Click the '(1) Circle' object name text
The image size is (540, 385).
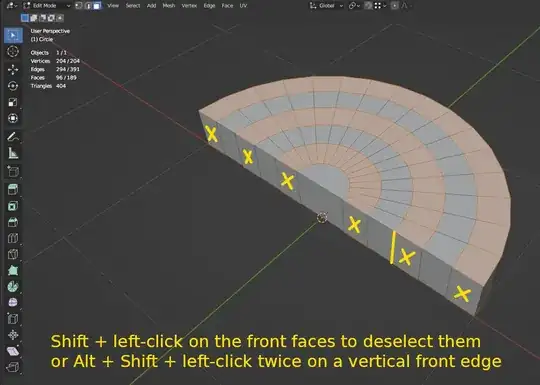pyautogui.click(x=42, y=39)
